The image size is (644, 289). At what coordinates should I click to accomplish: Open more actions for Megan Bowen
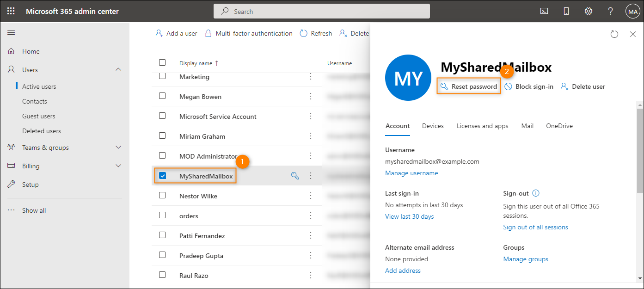click(311, 96)
